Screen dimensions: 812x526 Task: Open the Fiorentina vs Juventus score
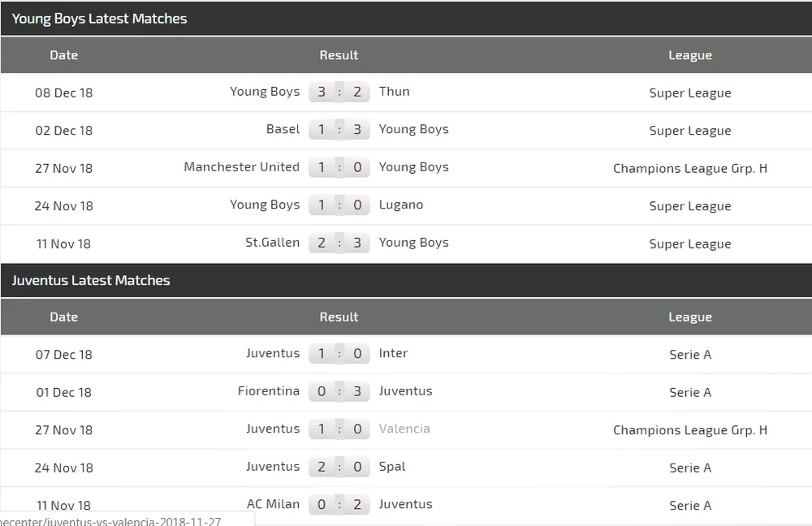pyautogui.click(x=339, y=391)
